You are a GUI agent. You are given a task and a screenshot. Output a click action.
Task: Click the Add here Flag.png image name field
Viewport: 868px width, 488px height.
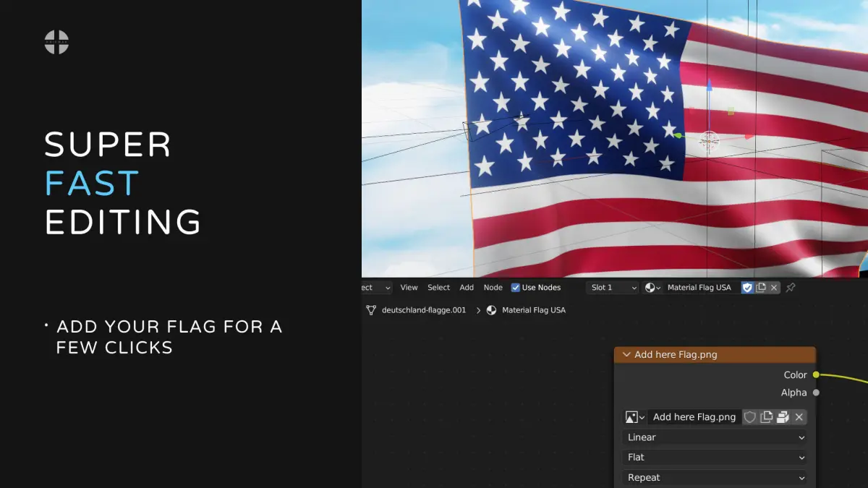pos(694,417)
